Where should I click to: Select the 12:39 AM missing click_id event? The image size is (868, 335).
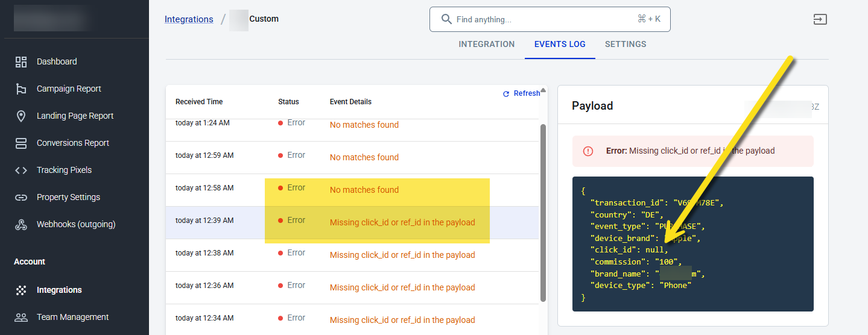point(352,223)
